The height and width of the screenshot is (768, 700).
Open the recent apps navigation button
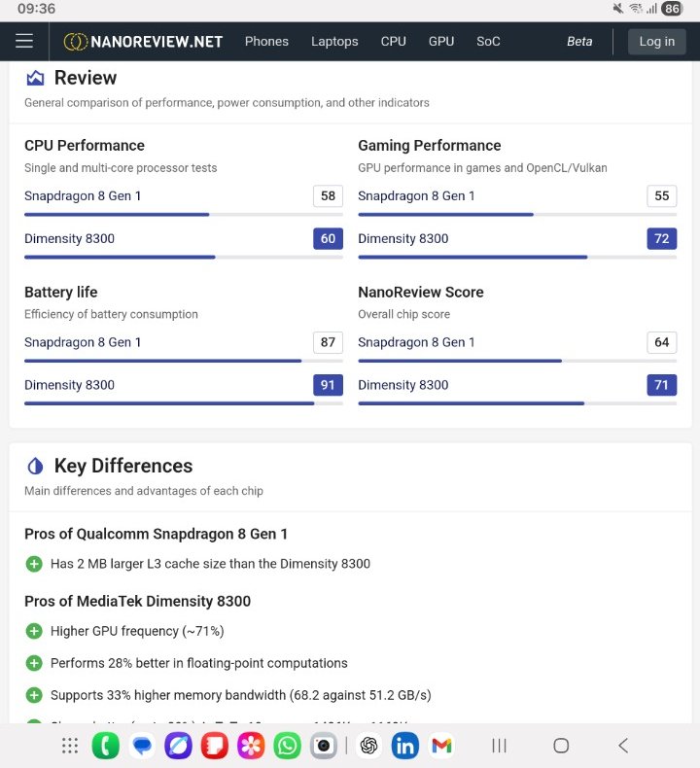(499, 746)
